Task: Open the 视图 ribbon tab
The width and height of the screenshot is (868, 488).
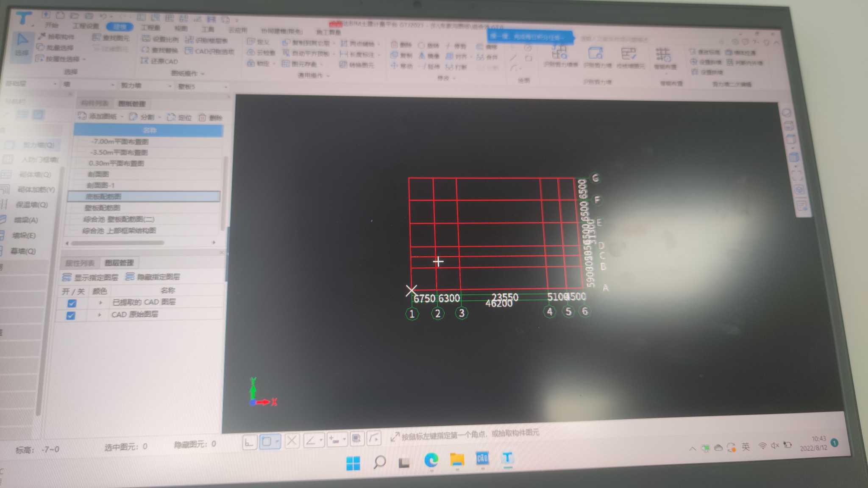Action: pos(181,28)
